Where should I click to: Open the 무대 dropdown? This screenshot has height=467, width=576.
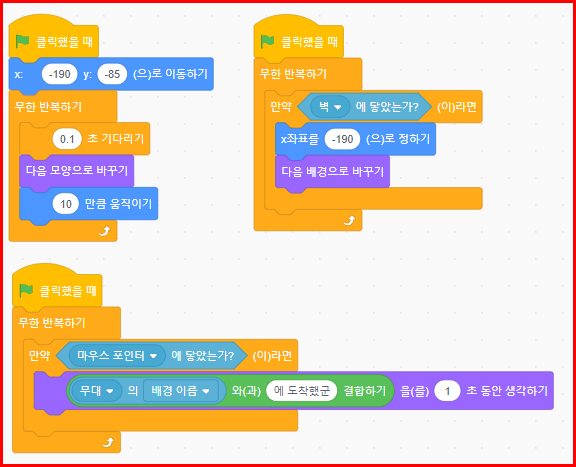tap(97, 391)
